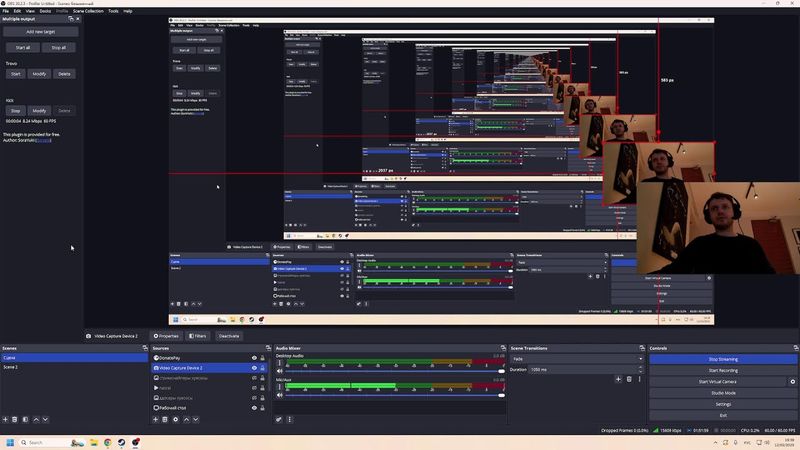Move selected source up with arrow
800x450 pixels.
(x=186, y=419)
